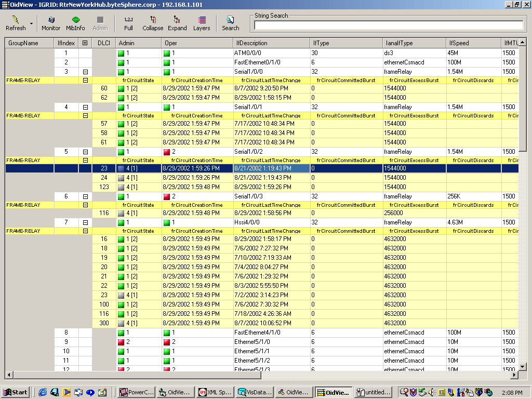The width and height of the screenshot is (532, 399).
Task: Open the Refresh dropdown arrow
Action: [x=31, y=23]
